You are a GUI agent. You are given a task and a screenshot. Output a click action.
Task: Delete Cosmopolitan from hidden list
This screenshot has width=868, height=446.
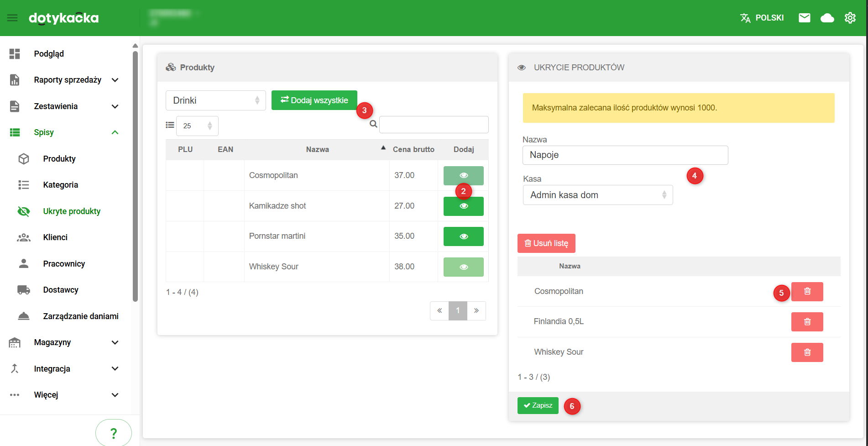click(807, 292)
